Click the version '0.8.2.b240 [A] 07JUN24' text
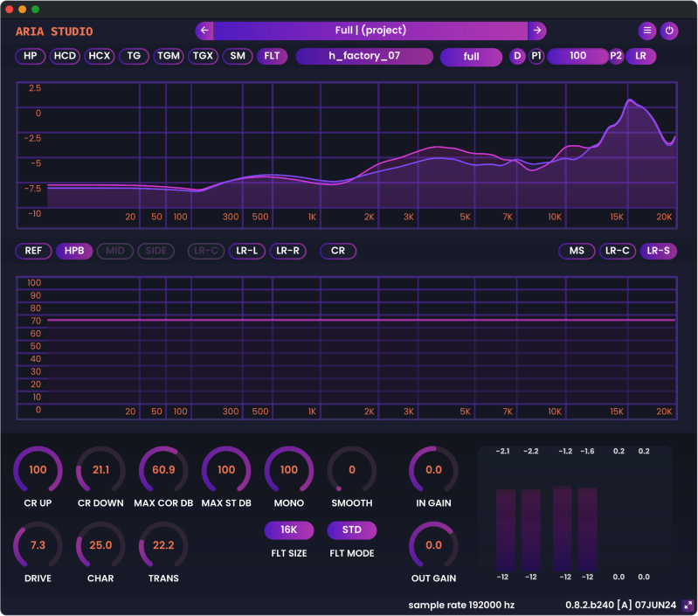This screenshot has height=616, width=698. click(620, 606)
